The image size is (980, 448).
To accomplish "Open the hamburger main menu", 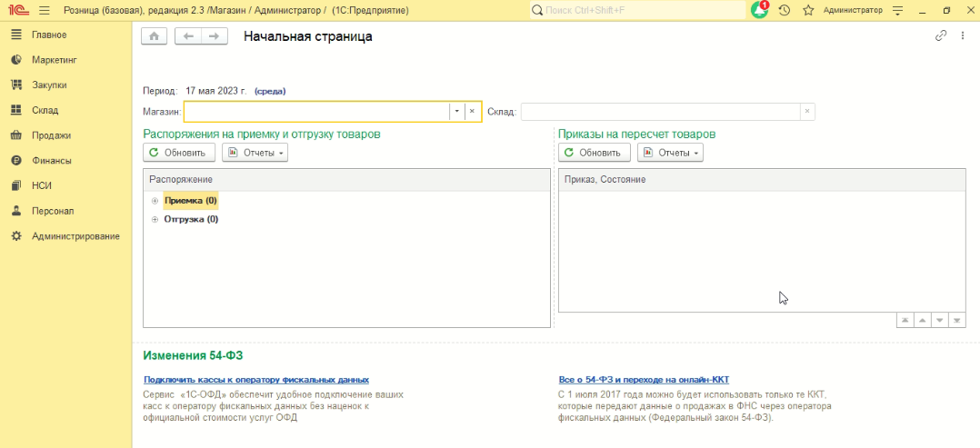I will [x=45, y=11].
